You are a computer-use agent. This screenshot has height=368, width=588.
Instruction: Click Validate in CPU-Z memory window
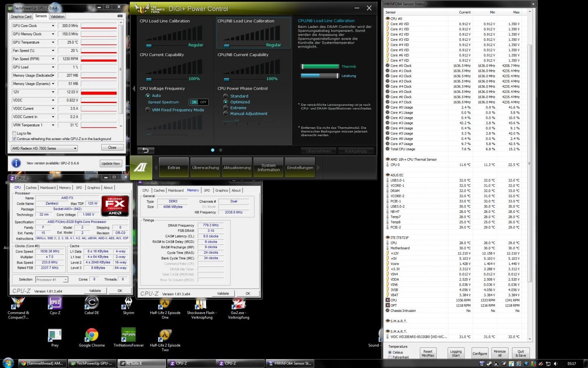(223, 293)
